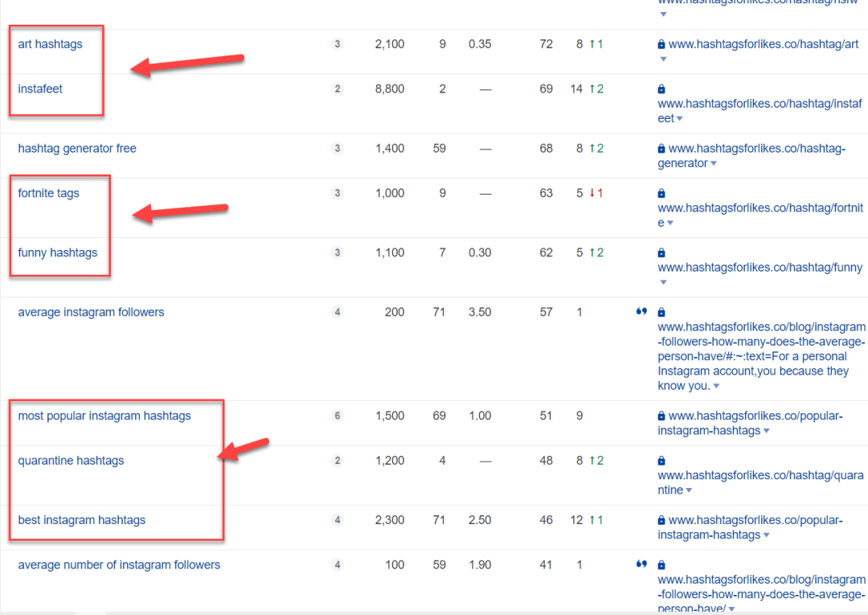
Task: Open the hashtag-generator page URL
Action: click(x=751, y=155)
